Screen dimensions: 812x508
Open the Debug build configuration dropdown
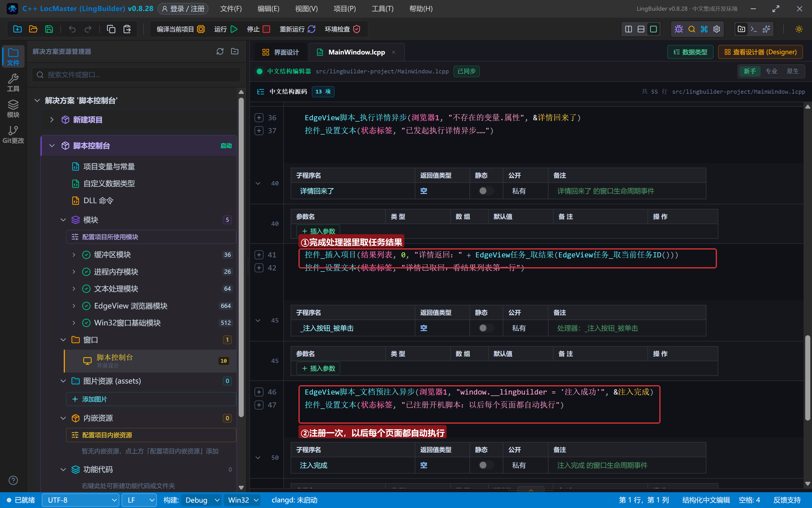point(201,500)
